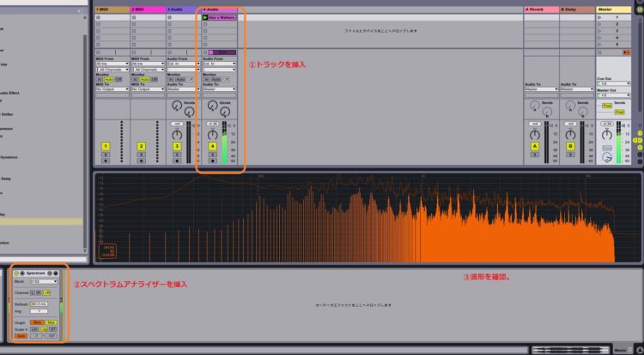Select the A Reverb track header

pyautogui.click(x=541, y=9)
